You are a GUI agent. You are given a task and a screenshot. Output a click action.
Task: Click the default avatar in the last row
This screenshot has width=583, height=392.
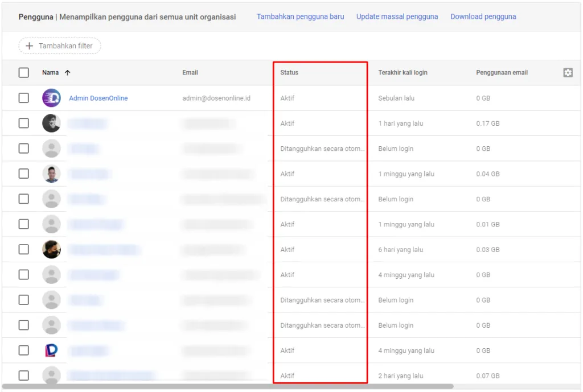tap(52, 376)
